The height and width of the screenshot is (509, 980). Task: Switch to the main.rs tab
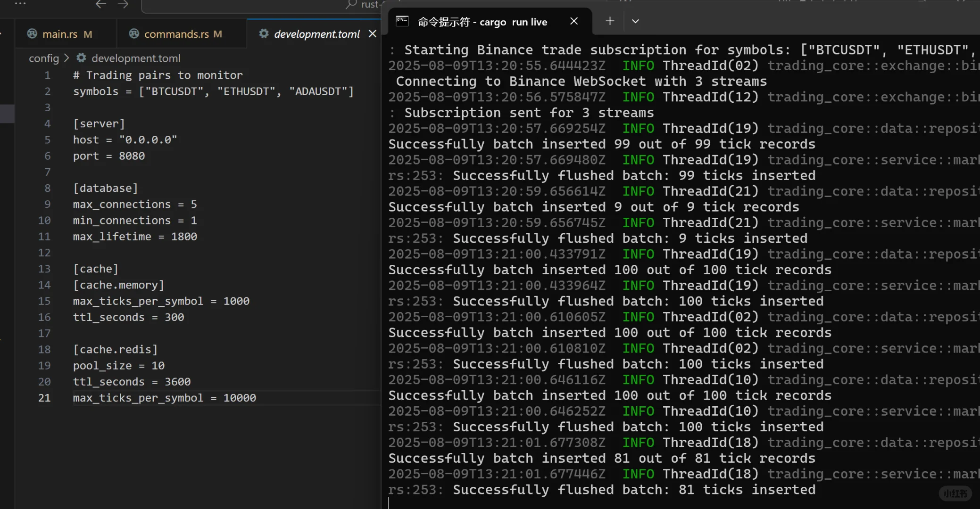tap(60, 34)
